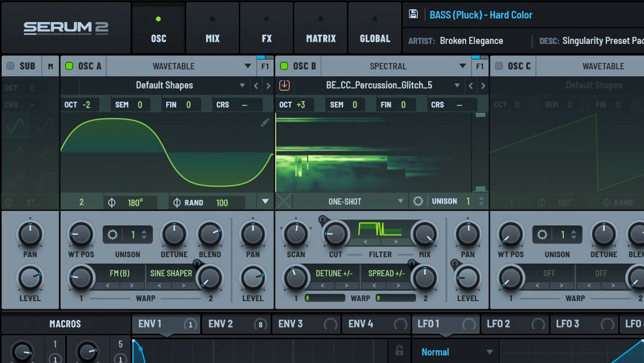Click next arrow under SINE SHAPER warp

pyautogui.click(x=183, y=285)
